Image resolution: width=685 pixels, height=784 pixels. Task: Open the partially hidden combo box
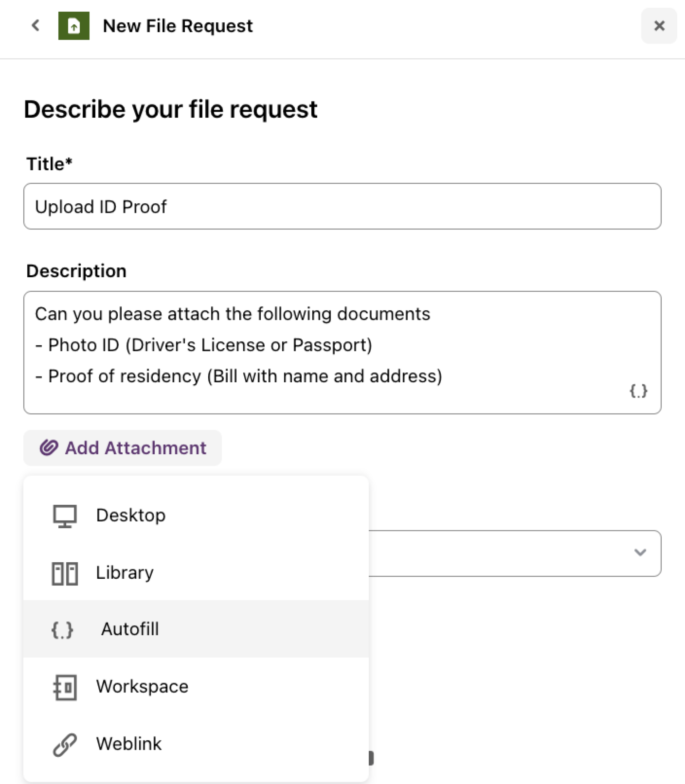click(515, 553)
